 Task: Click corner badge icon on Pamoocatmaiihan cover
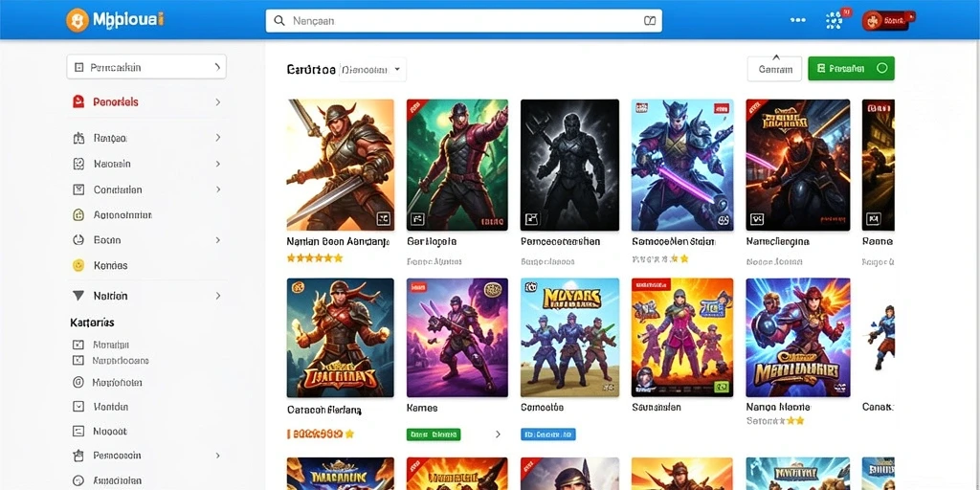[x=531, y=219]
